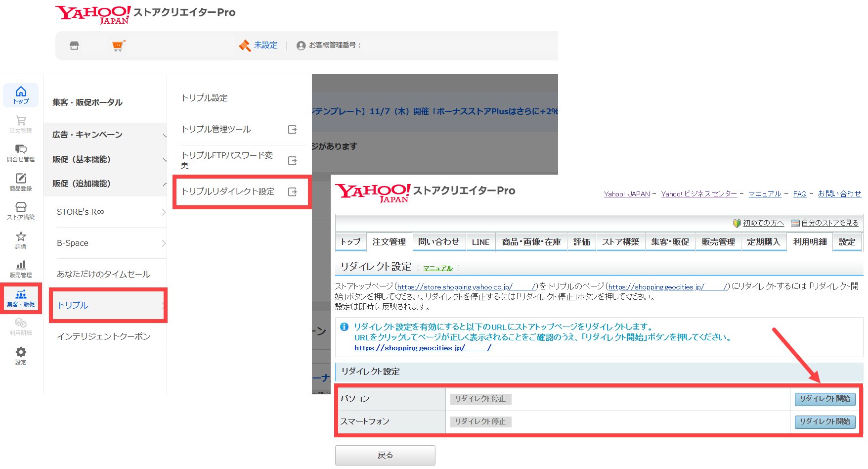The height and width of the screenshot is (469, 868).
Task: Click リダイレクト開始 button for スマートフォン
Action: pyautogui.click(x=825, y=422)
